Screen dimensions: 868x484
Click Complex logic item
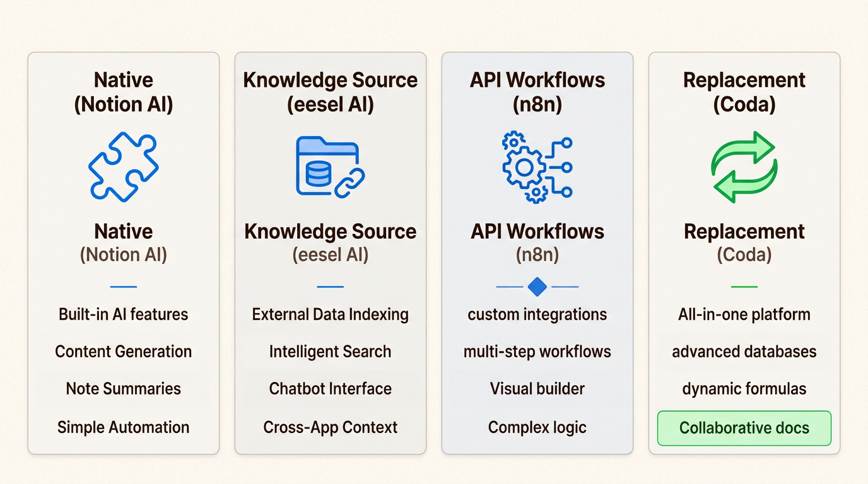pyautogui.click(x=537, y=427)
